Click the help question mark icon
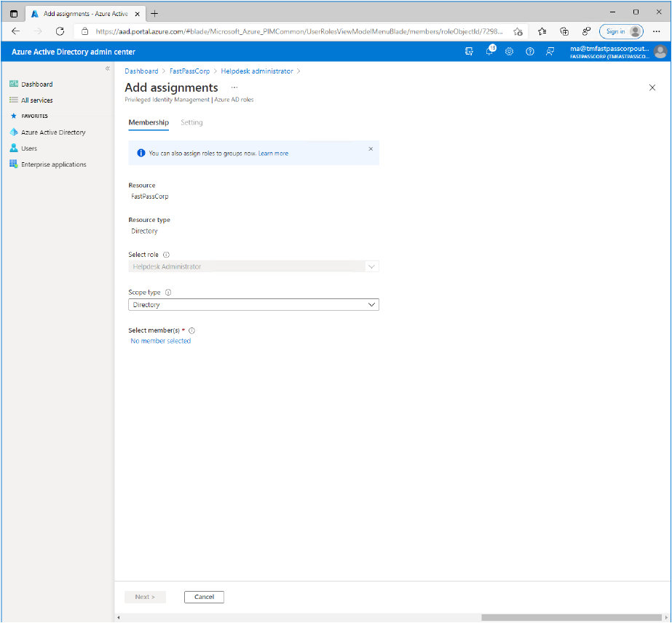The width and height of the screenshot is (672, 623). (x=530, y=52)
